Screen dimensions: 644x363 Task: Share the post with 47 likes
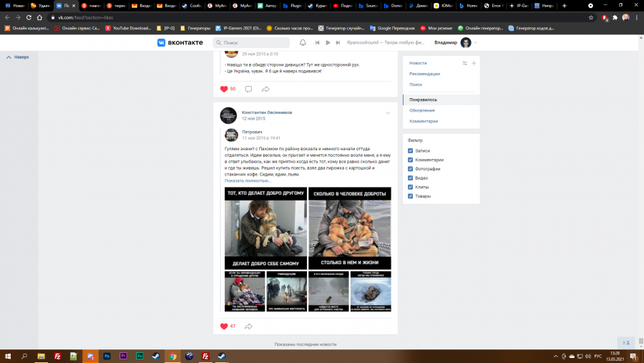pos(248,326)
